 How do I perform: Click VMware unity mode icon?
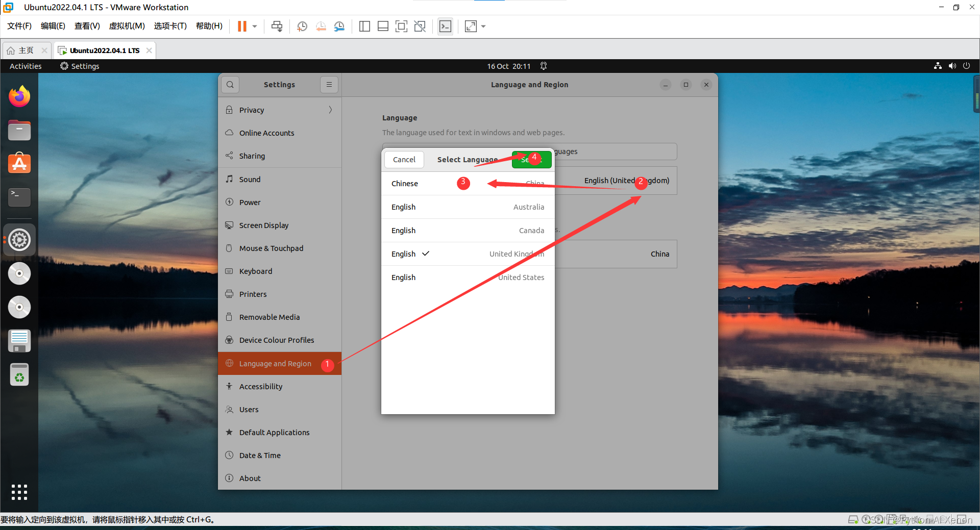[420, 26]
